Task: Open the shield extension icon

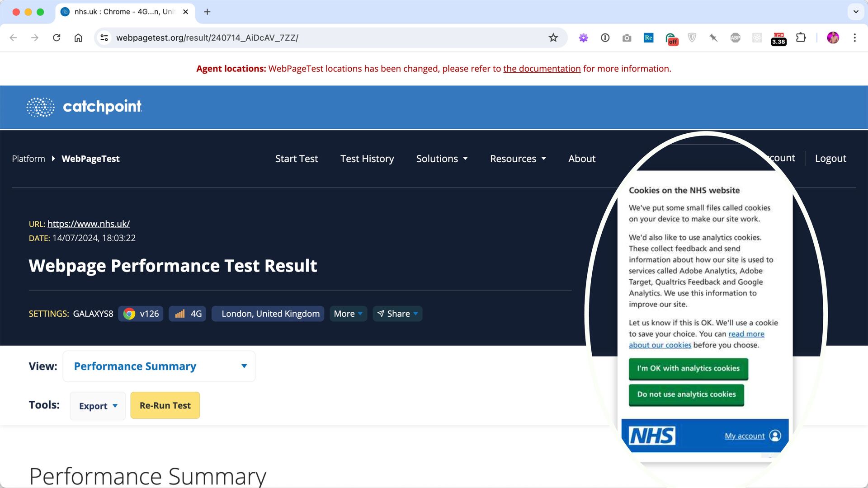Action: point(692,38)
